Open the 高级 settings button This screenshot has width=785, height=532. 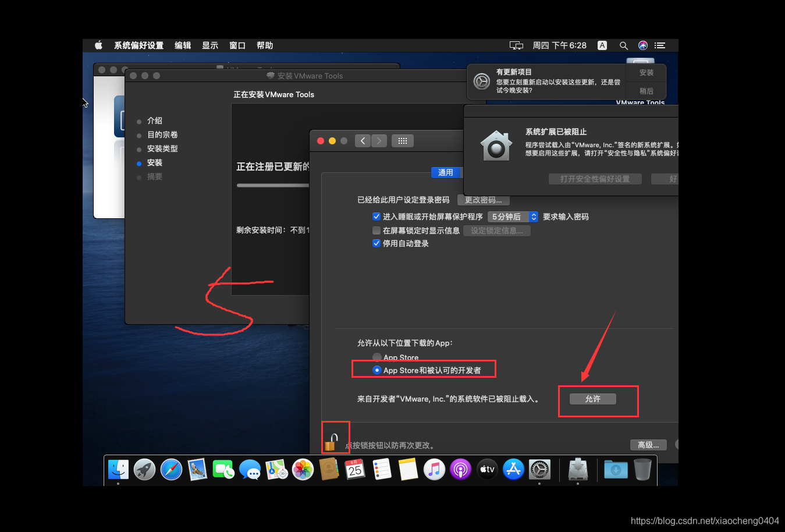click(648, 445)
